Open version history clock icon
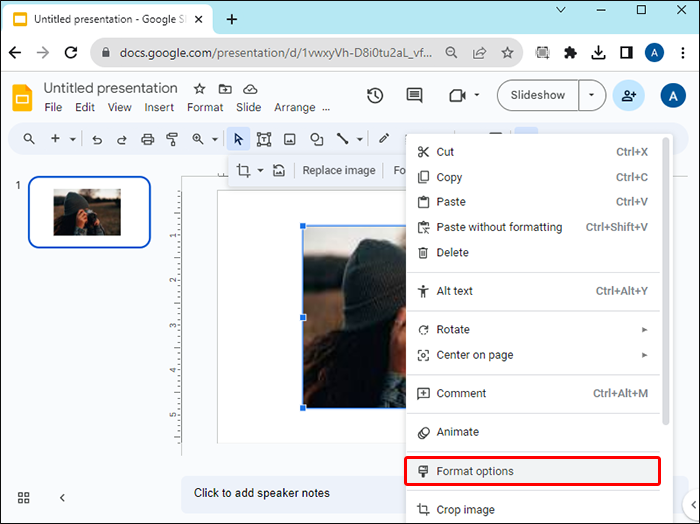This screenshot has height=524, width=700. (375, 96)
